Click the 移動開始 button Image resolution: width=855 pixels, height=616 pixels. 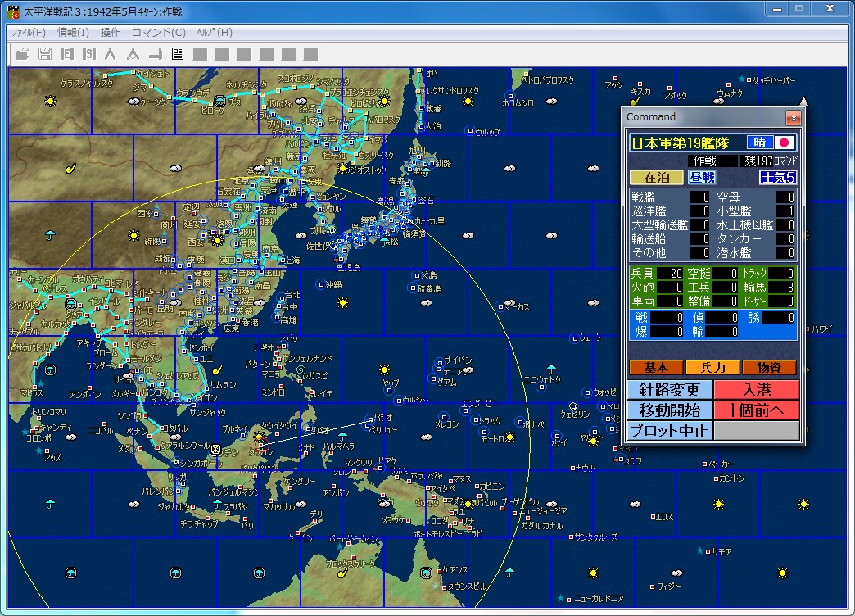(x=670, y=410)
